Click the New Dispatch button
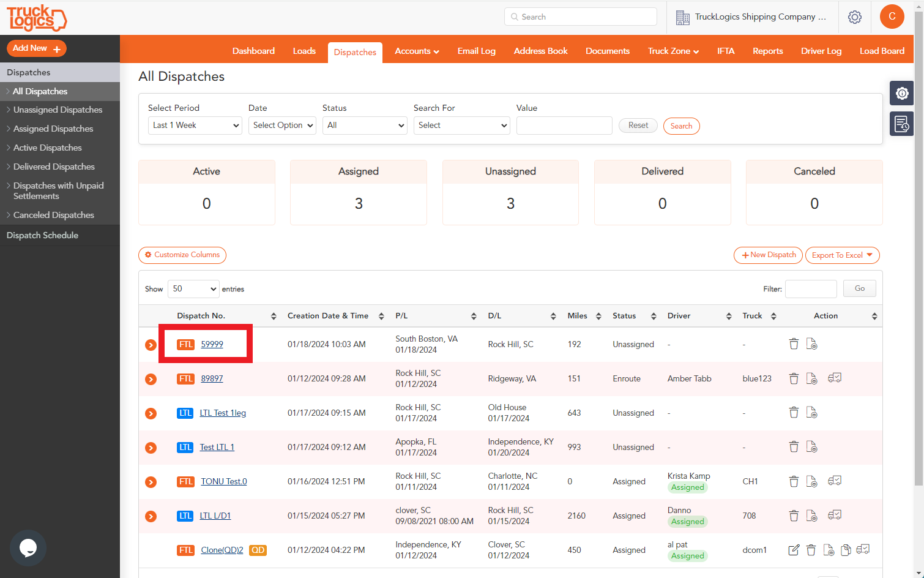The height and width of the screenshot is (578, 924). coord(768,255)
